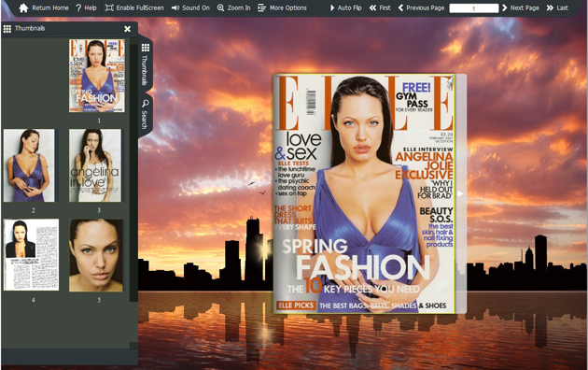Open thumbnail of page 5 face portrait
The height and width of the screenshot is (370, 588).
click(96, 255)
